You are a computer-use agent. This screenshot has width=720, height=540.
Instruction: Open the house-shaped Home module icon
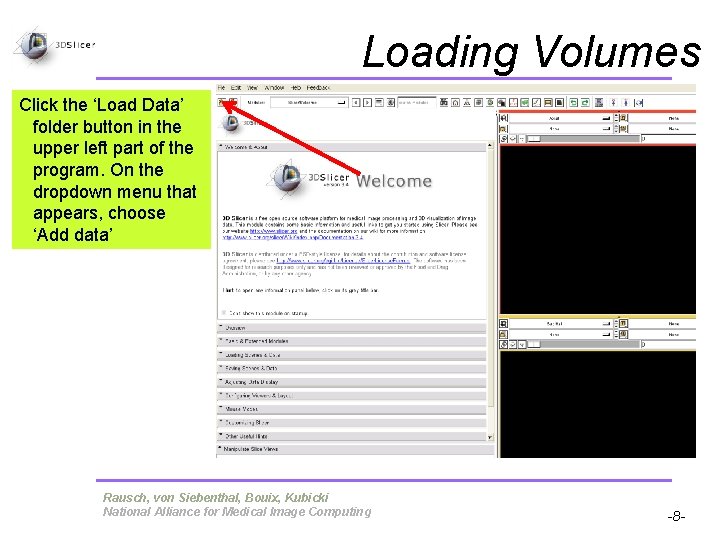[455, 102]
